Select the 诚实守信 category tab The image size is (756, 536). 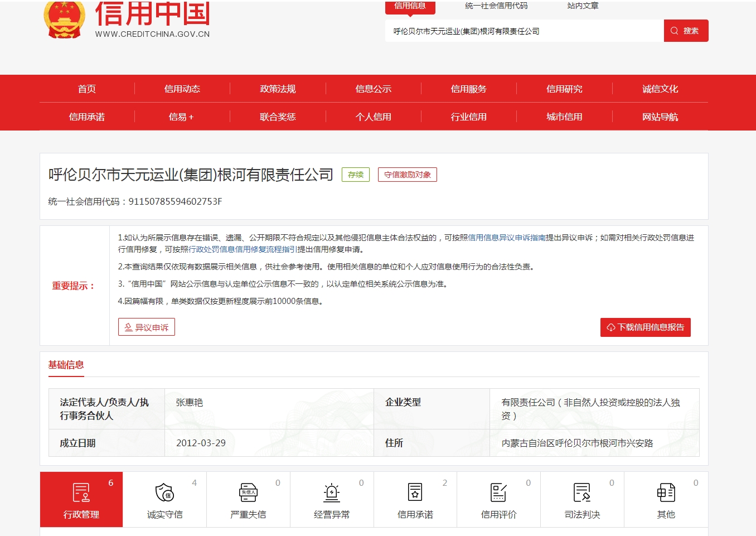pos(164,499)
